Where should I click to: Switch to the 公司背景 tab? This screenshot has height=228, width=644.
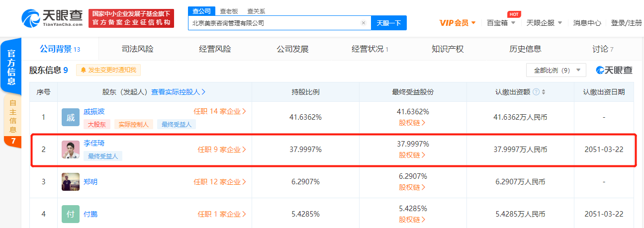coord(60,49)
